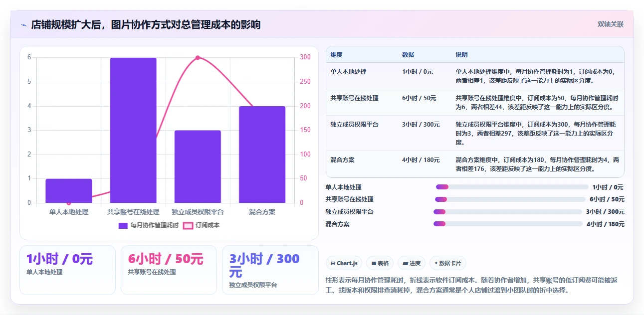Click the lightning icon beside the dashboard title
Image resolution: width=644 pixels, height=315 pixels.
(x=23, y=25)
